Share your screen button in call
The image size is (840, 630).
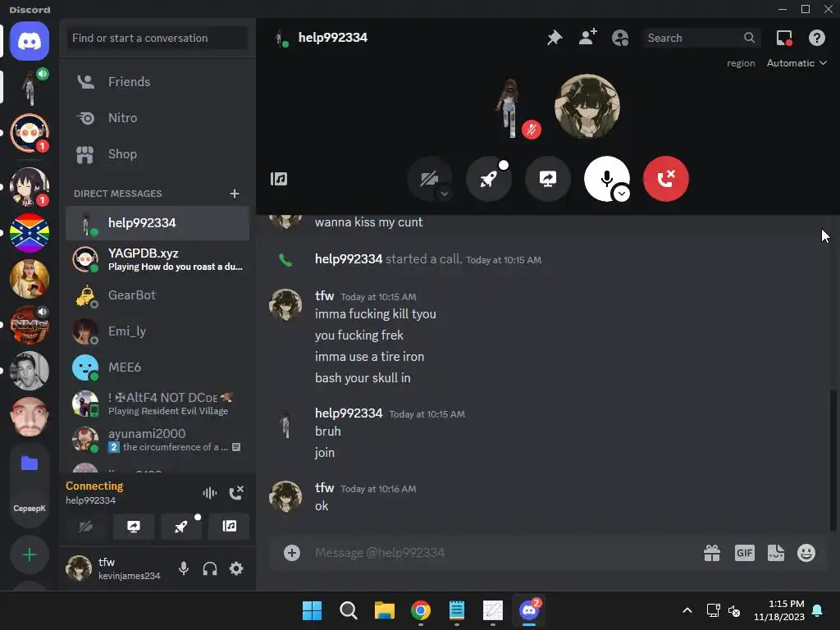click(x=547, y=179)
